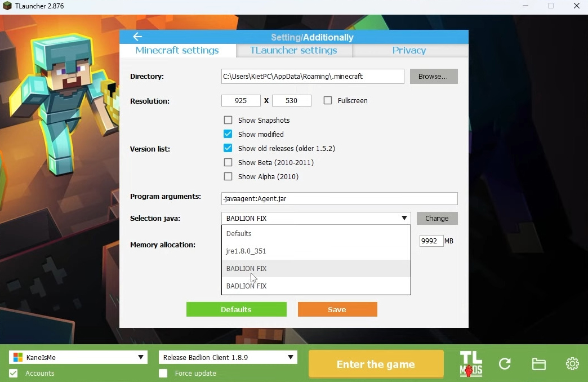Switch to Privacy tab
This screenshot has width=588, height=382.
pos(409,50)
